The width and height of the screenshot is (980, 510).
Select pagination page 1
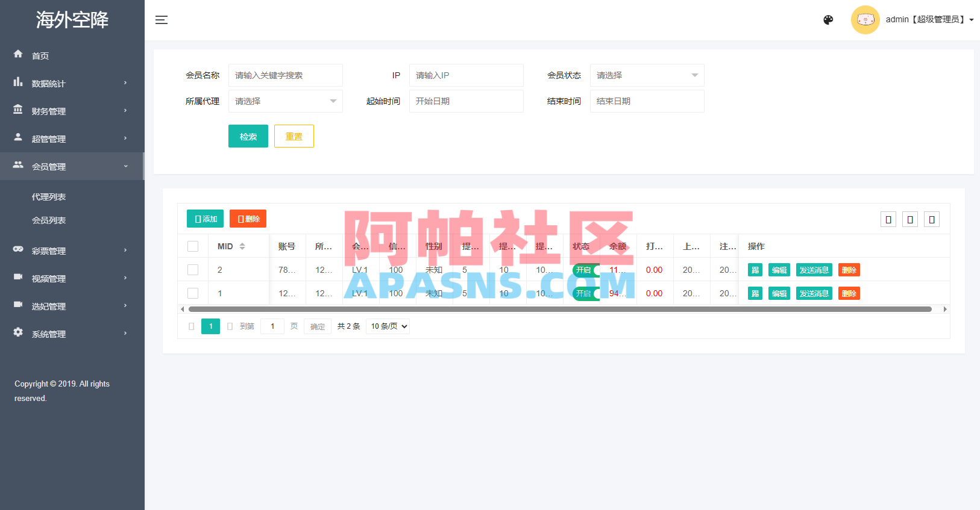210,326
